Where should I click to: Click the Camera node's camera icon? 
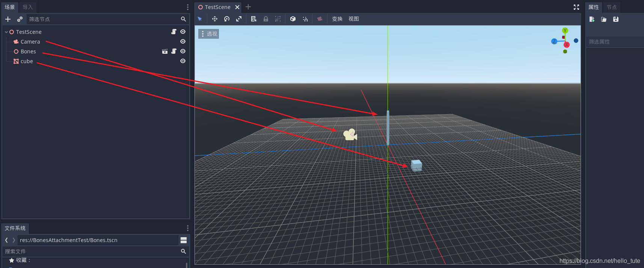[x=16, y=42]
